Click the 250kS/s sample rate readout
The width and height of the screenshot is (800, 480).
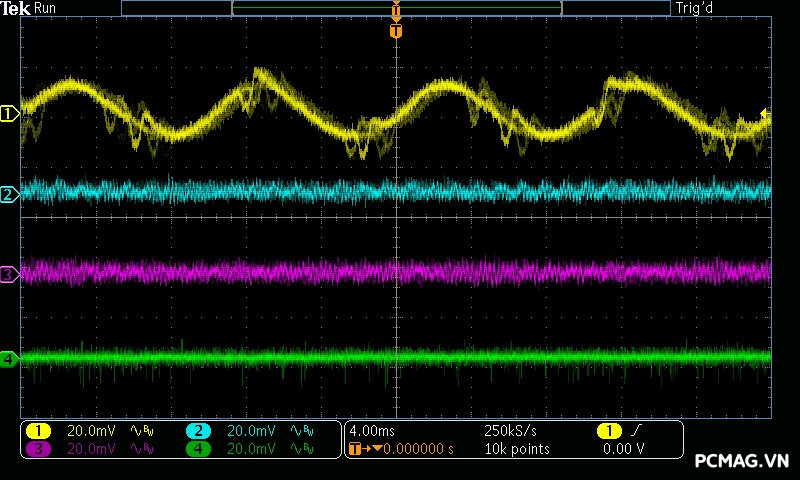pos(510,431)
